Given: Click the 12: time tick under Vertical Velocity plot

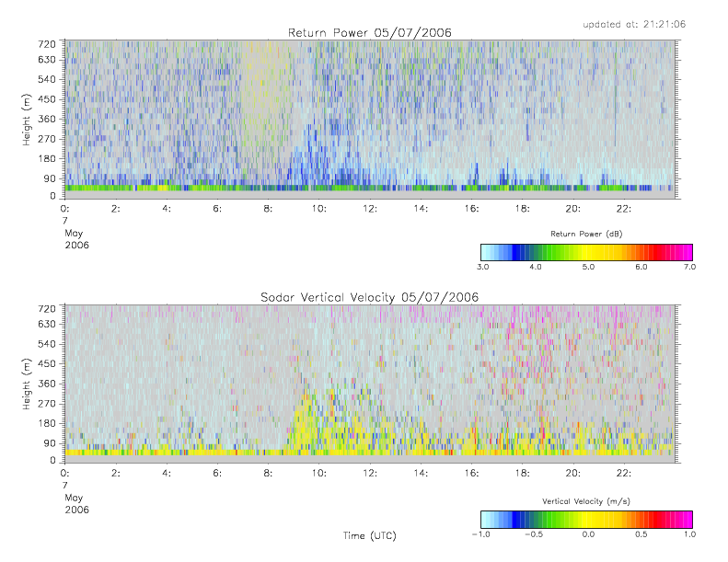Looking at the screenshot, I should coord(370,474).
